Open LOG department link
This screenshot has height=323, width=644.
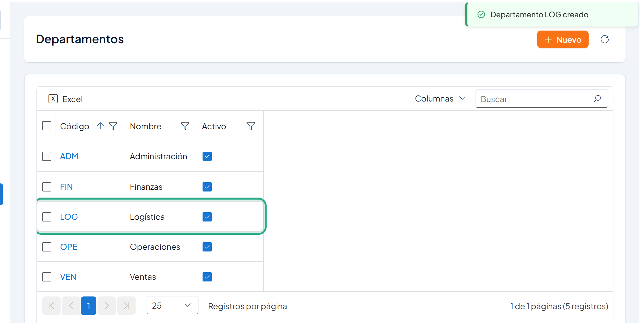[x=69, y=217]
